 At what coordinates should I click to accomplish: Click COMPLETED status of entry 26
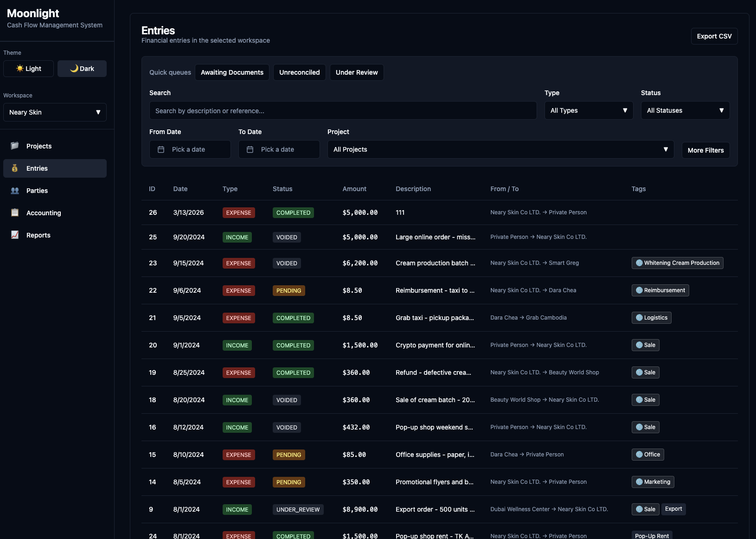click(x=293, y=212)
